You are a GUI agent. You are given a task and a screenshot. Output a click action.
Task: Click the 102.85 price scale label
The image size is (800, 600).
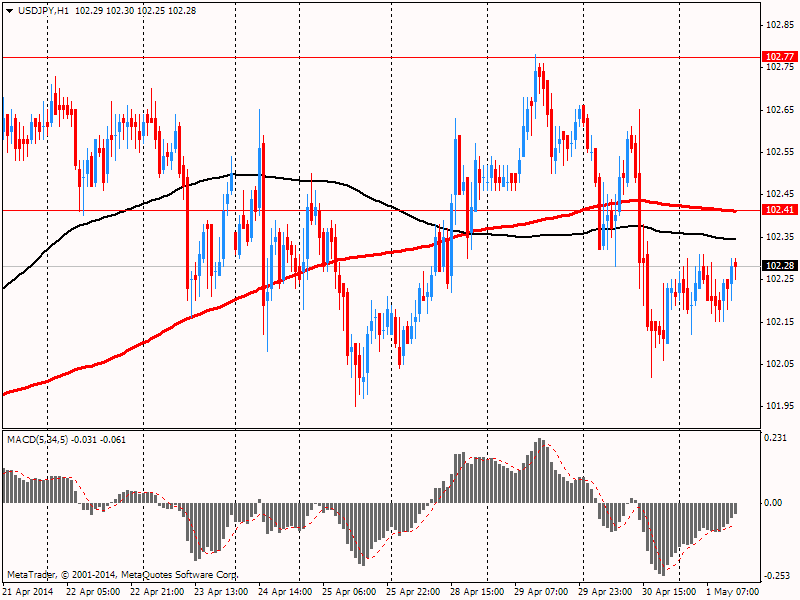(780, 24)
